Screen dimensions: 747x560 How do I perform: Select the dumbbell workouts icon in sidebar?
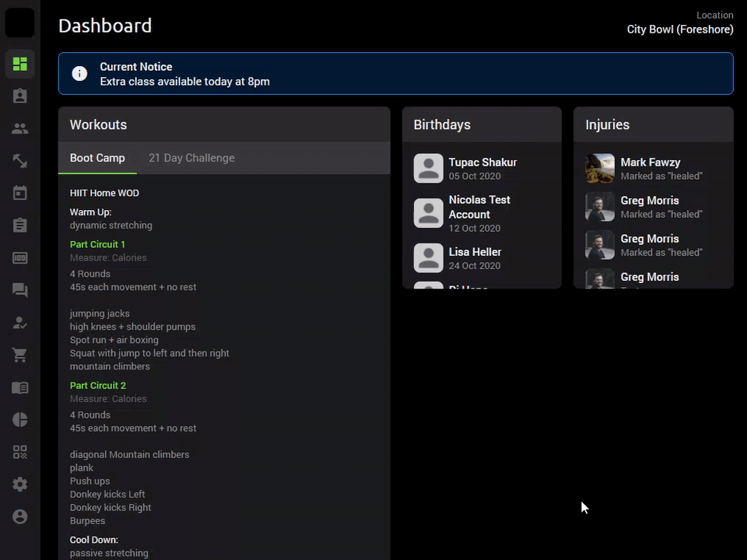pos(20,161)
